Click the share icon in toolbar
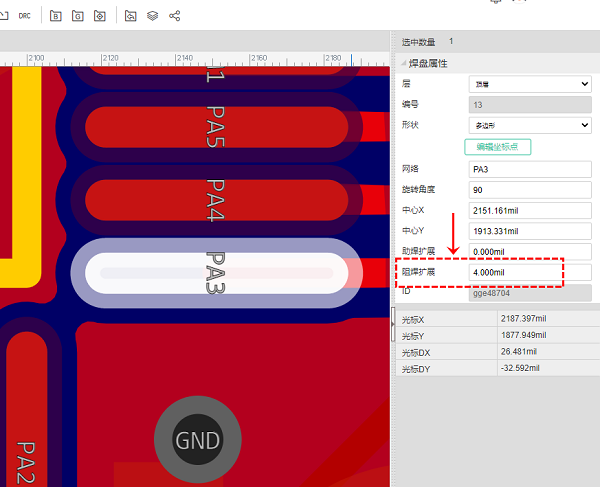 (x=176, y=16)
